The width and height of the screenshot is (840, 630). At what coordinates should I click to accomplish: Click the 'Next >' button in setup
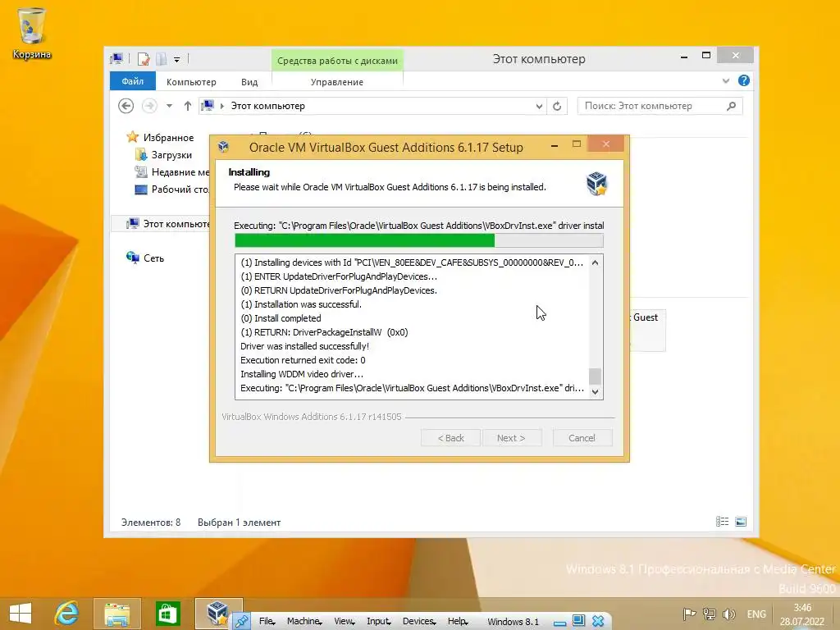512,438
